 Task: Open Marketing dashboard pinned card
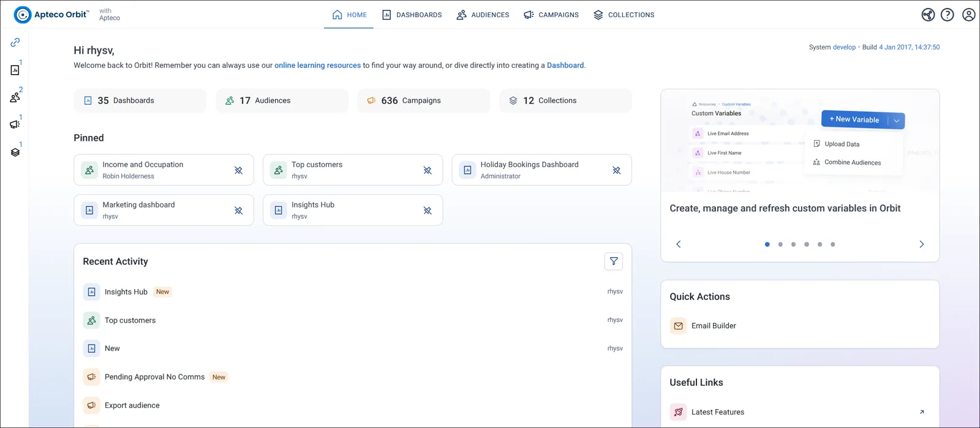[x=164, y=211]
